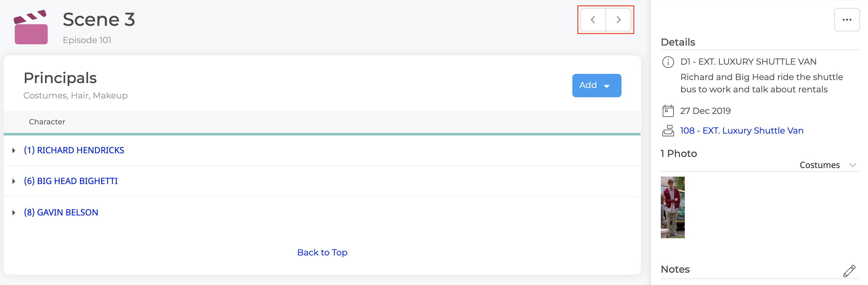This screenshot has height=285, width=868.
Task: Open the Costumes photo filter dropdown
Action: (827, 165)
